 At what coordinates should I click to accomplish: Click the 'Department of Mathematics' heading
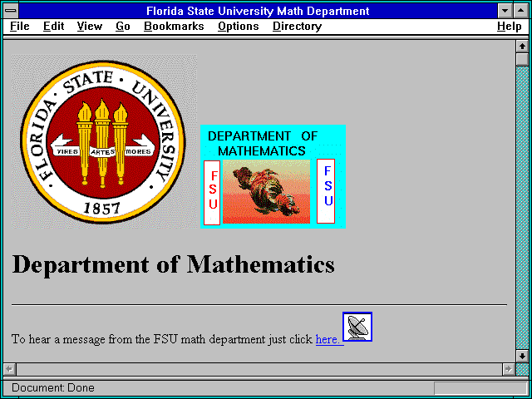(x=173, y=264)
